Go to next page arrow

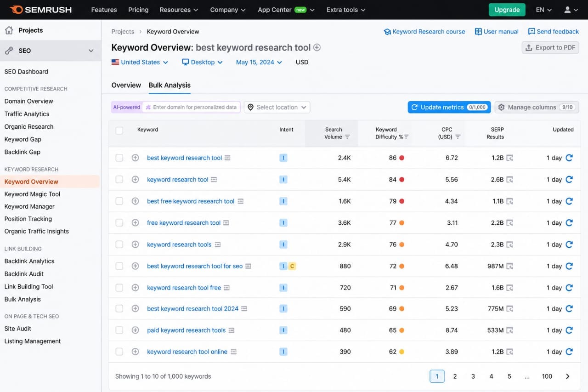tap(568, 376)
